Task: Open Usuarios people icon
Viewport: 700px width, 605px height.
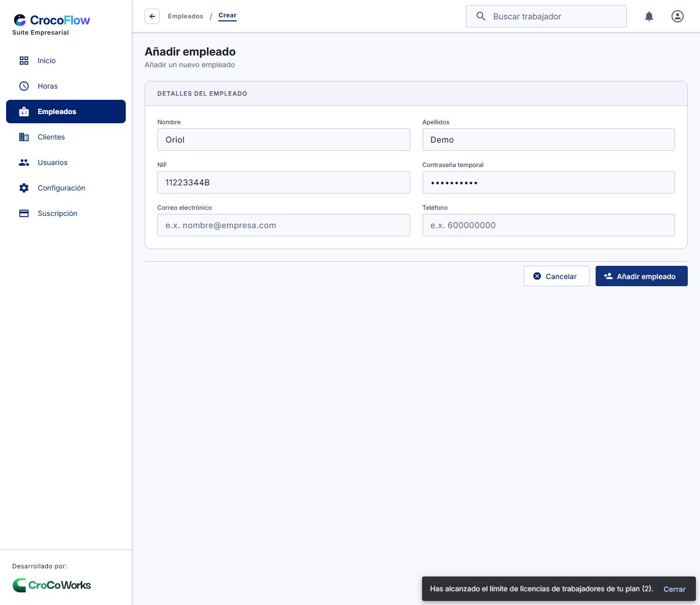Action: coord(24,162)
